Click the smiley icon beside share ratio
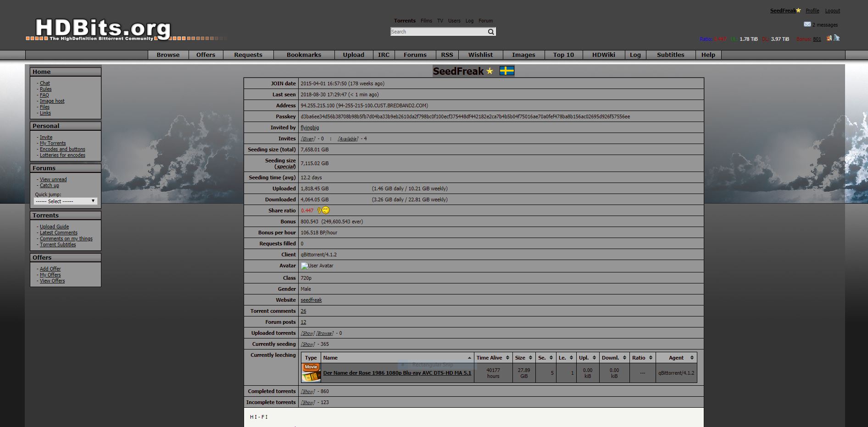 point(324,211)
